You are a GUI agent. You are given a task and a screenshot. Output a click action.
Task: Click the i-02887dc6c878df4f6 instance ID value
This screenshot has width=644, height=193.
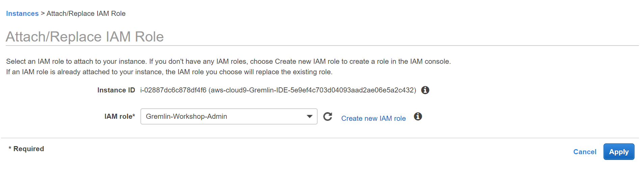(173, 90)
